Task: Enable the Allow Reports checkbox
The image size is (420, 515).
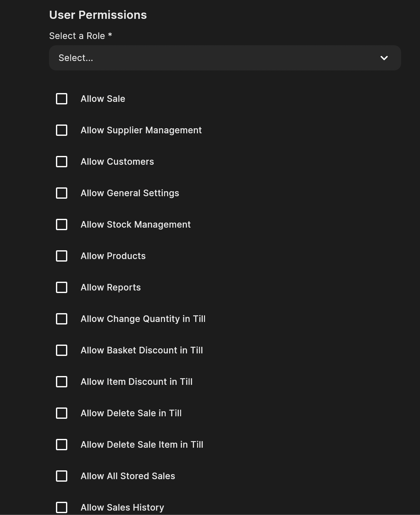Action: 62,287
